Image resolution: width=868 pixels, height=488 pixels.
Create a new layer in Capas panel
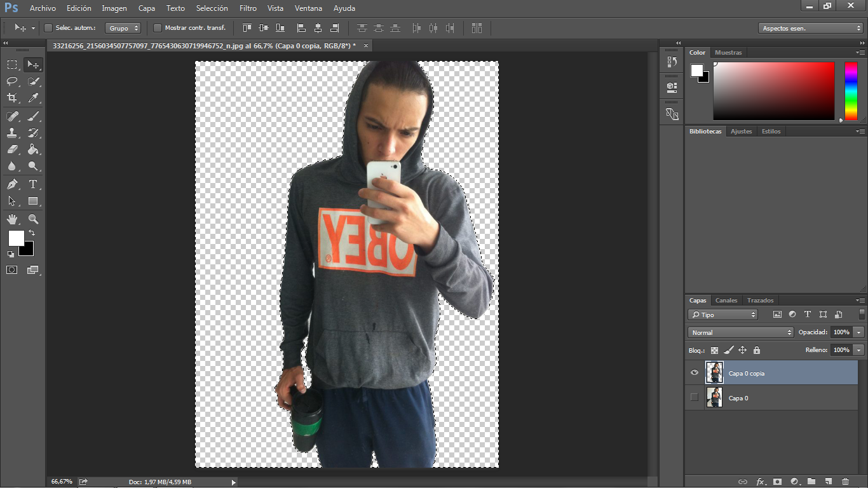click(x=829, y=482)
